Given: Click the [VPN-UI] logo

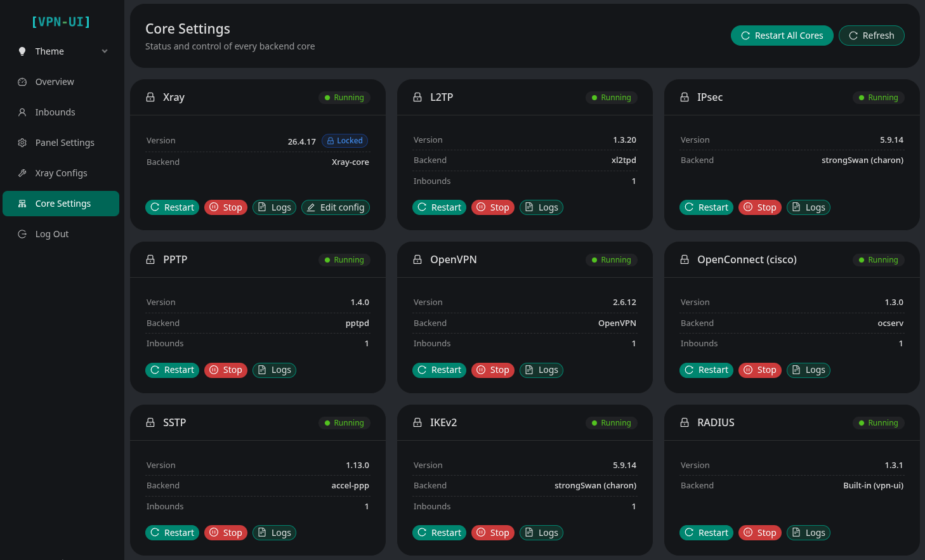Looking at the screenshot, I should pos(61,22).
